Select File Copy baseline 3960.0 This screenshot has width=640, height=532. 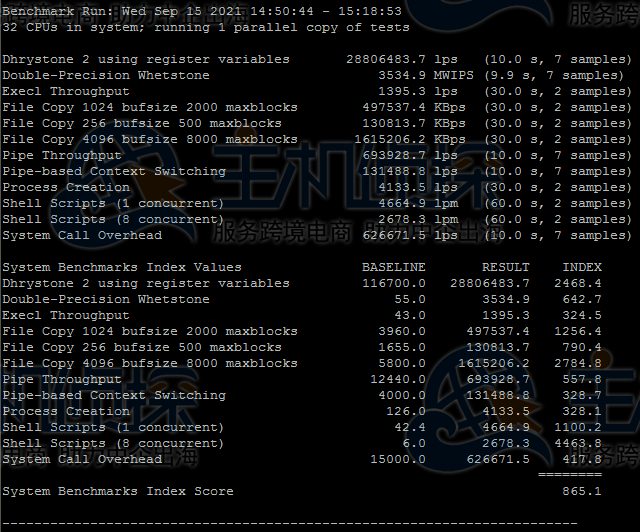[402, 331]
